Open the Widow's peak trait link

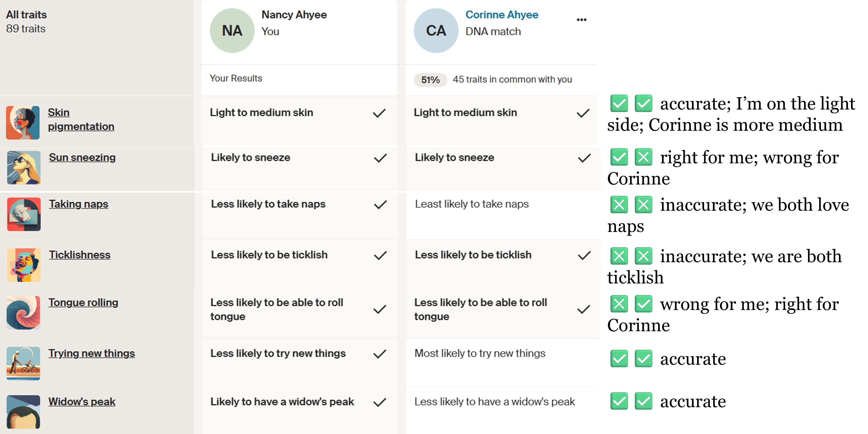pos(82,402)
